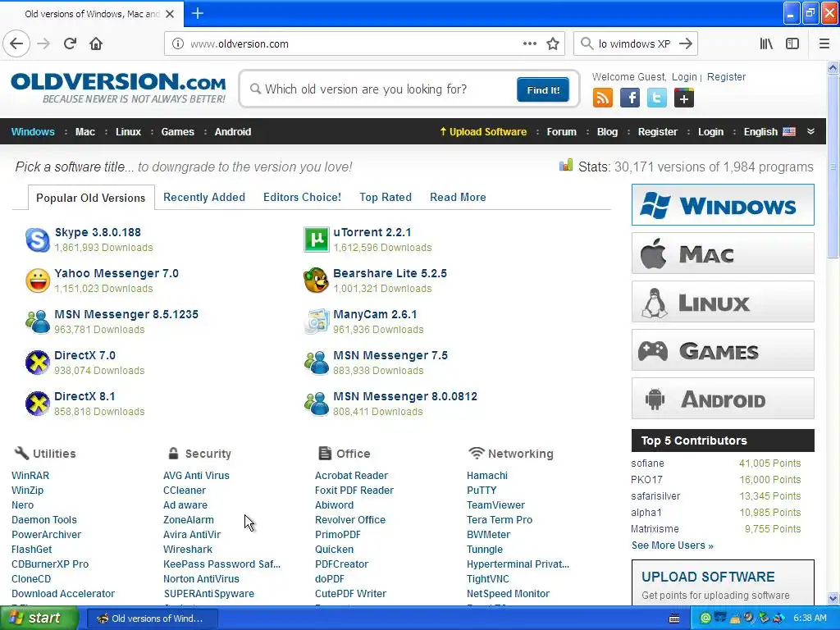Open Android in the navigation bar
Image resolution: width=840 pixels, height=630 pixels.
(x=233, y=132)
